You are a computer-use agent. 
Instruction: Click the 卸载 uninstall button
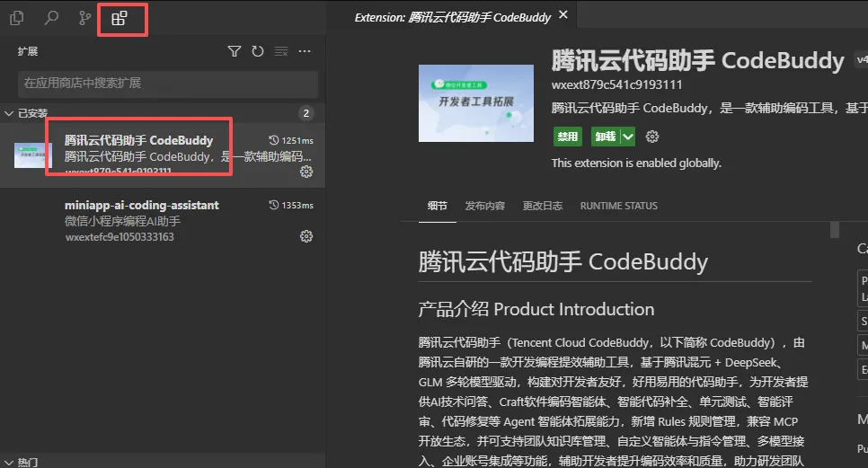coord(606,137)
